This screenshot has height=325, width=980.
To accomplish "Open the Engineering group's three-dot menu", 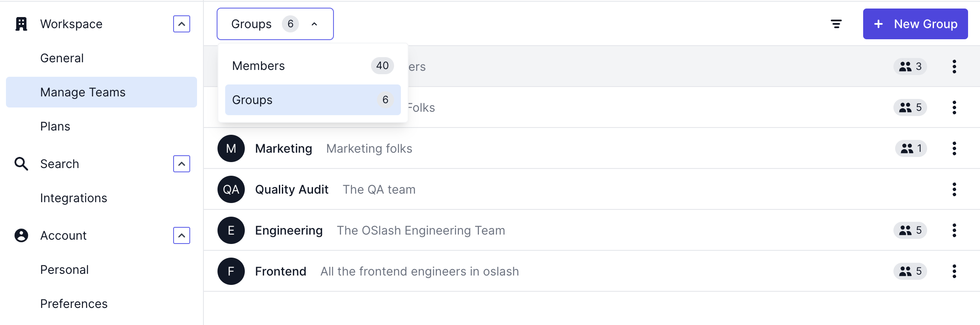I will pyautogui.click(x=954, y=230).
